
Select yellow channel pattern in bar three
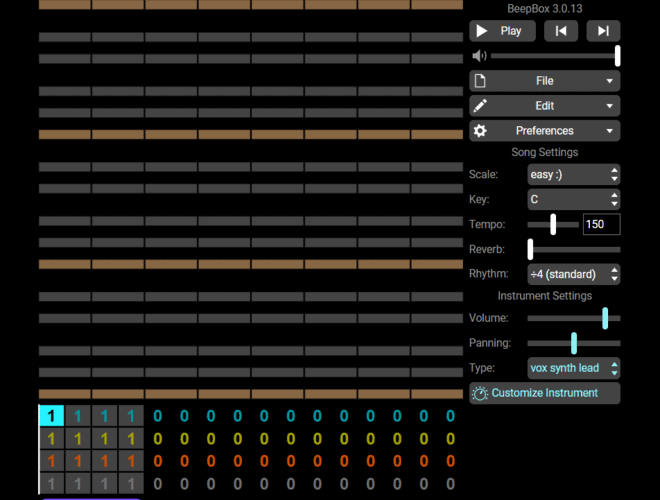click(104, 439)
